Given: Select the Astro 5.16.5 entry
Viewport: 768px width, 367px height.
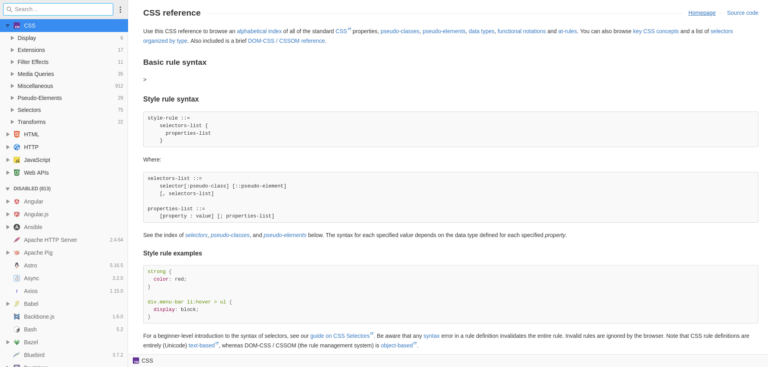Looking at the screenshot, I should pos(64,265).
